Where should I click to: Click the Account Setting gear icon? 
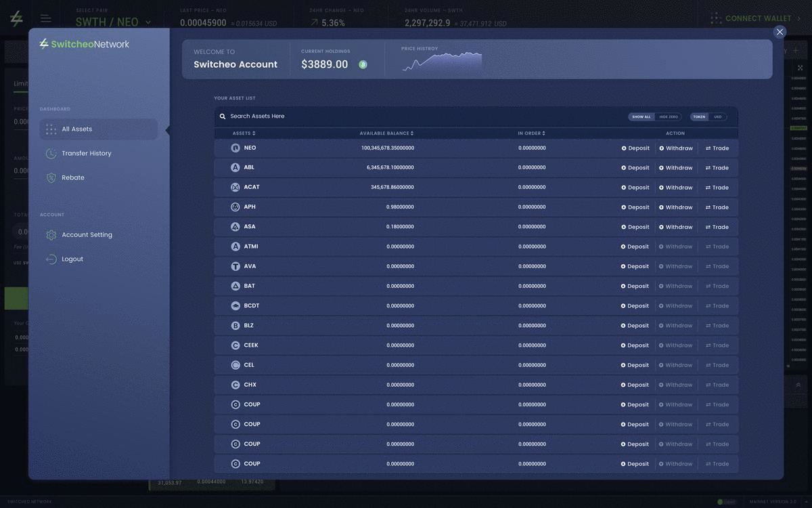[51, 235]
